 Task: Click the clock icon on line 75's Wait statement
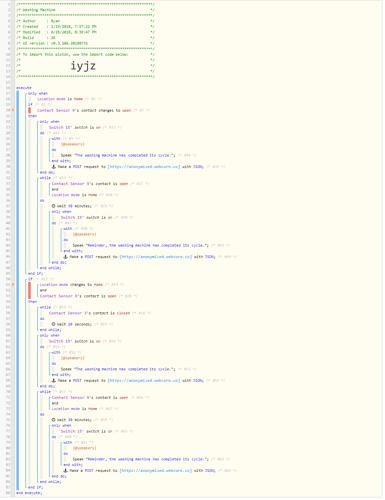click(x=53, y=420)
